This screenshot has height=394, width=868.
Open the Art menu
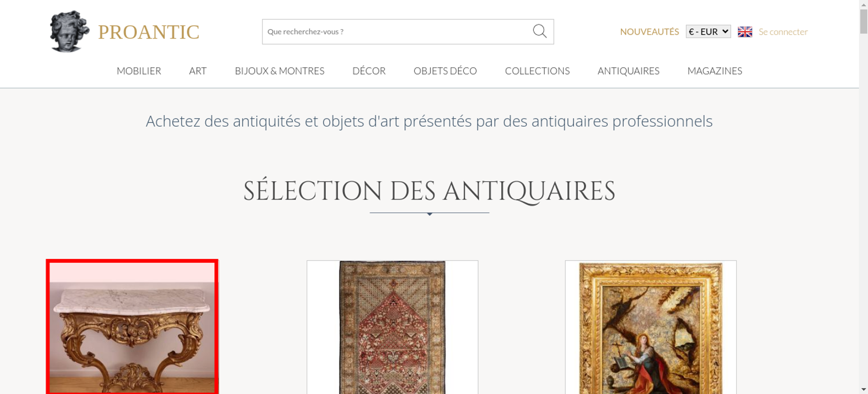pyautogui.click(x=197, y=71)
